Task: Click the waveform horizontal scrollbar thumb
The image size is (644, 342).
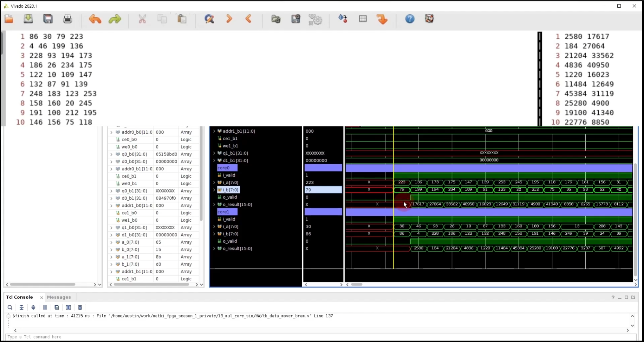Action: point(357,284)
